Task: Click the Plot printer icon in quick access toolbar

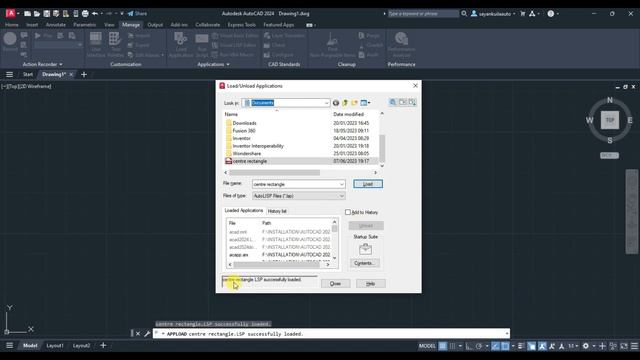Action: (85, 13)
